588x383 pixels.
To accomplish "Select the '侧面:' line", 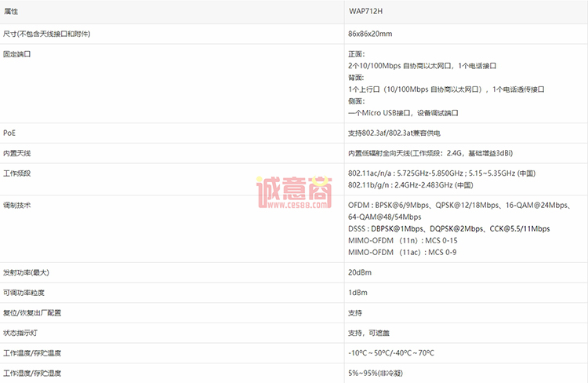I will (x=356, y=101).
